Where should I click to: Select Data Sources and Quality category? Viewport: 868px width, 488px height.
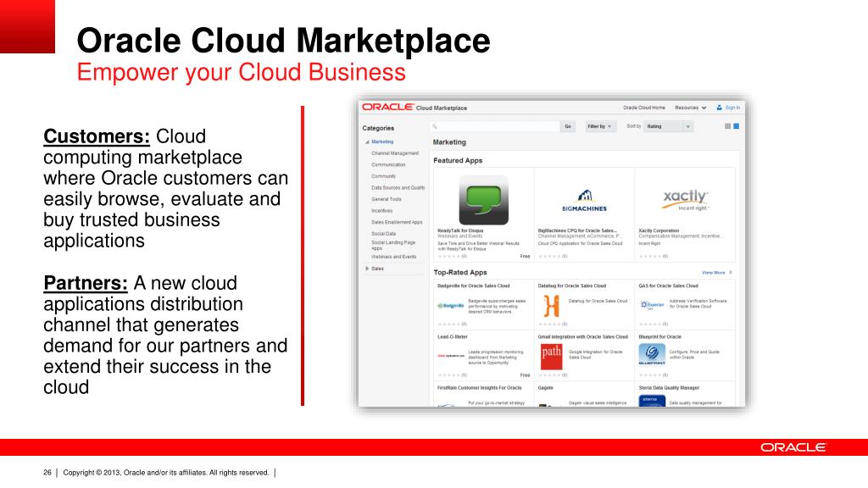pyautogui.click(x=398, y=187)
